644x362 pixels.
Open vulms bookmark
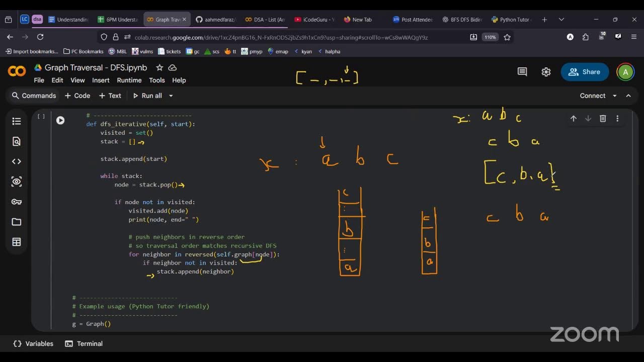tap(142, 51)
